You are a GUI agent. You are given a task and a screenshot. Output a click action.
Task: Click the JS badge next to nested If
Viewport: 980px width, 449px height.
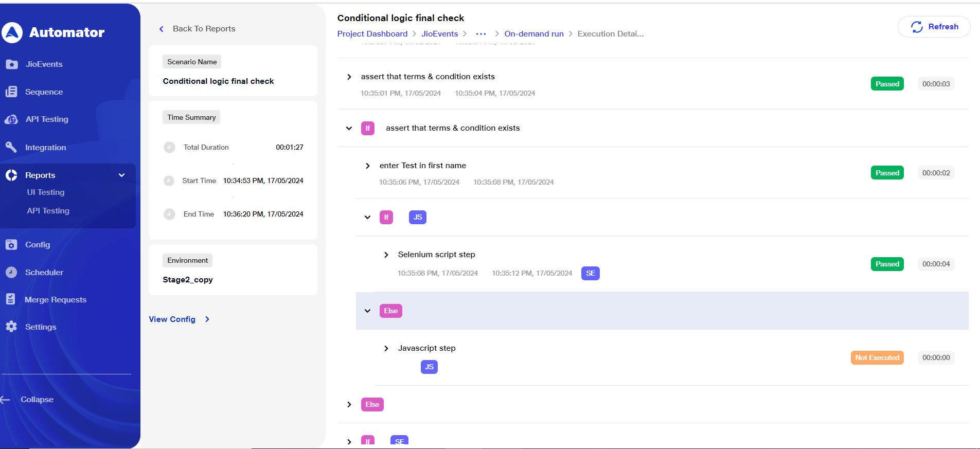(418, 217)
